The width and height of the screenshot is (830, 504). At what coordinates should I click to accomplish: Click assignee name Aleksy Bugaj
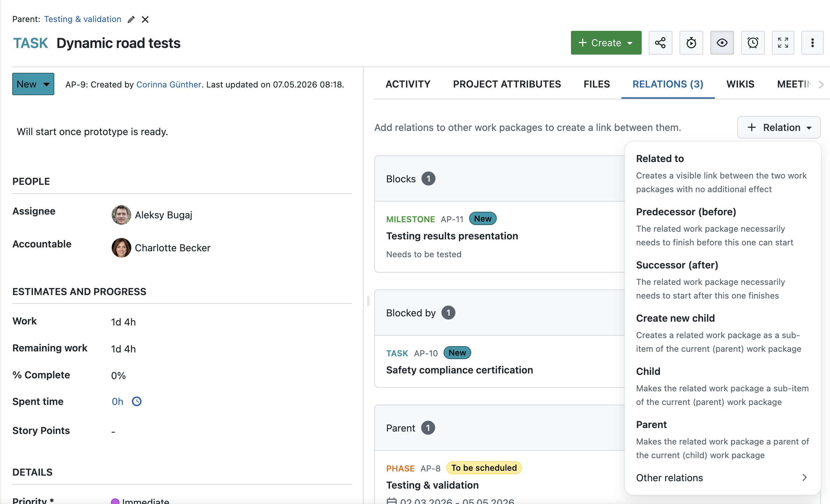click(x=163, y=215)
